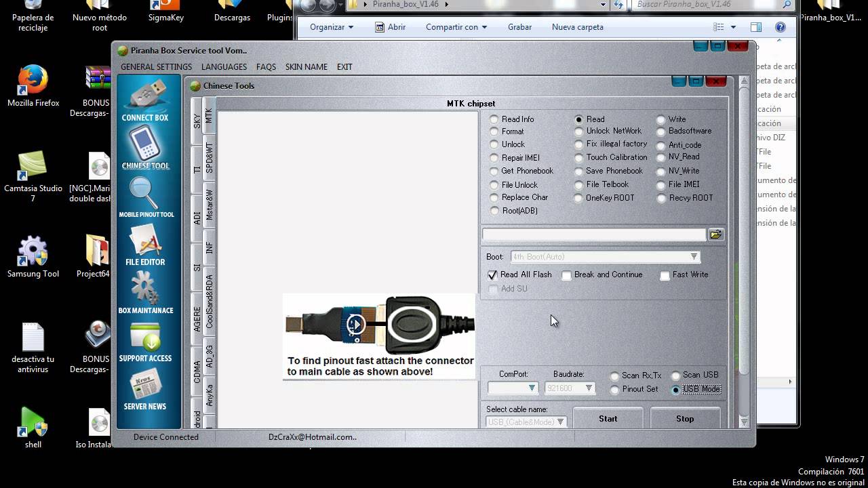
Task: Click the Stop button
Action: [685, 418]
